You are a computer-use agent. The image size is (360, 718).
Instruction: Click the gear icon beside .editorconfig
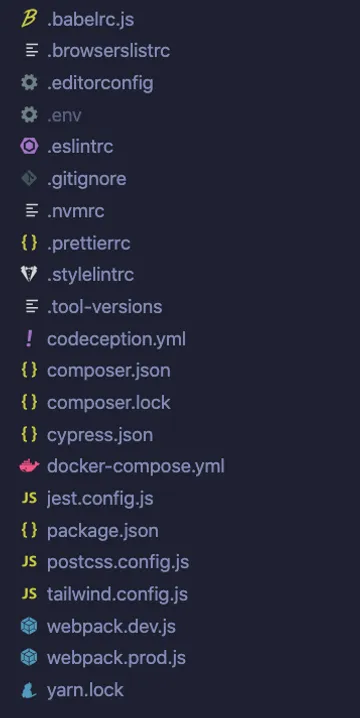coord(29,83)
